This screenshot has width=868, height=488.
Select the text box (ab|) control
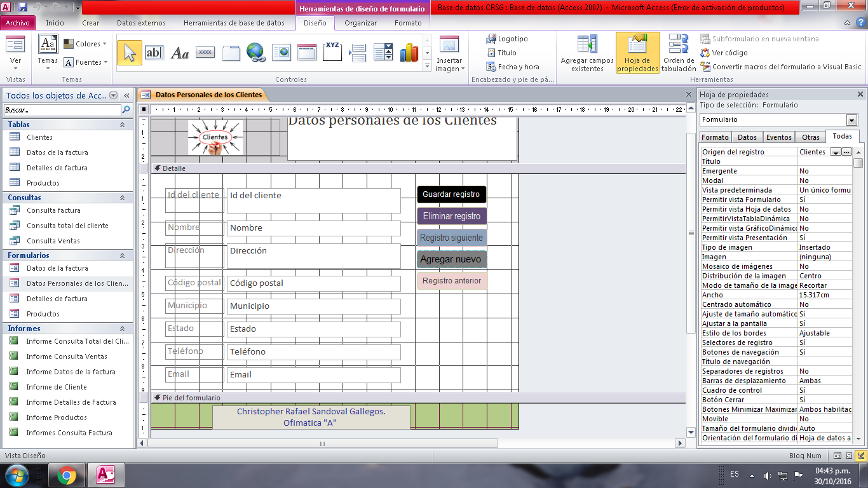click(x=154, y=52)
